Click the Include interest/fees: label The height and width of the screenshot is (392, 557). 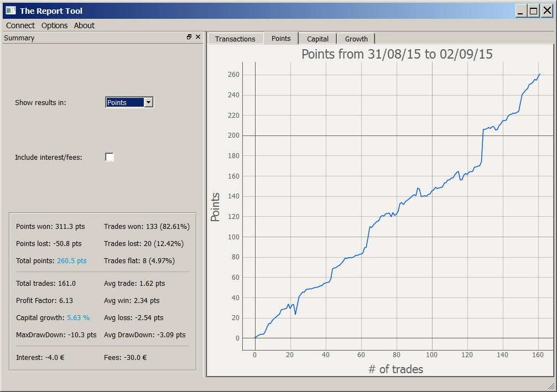click(48, 157)
